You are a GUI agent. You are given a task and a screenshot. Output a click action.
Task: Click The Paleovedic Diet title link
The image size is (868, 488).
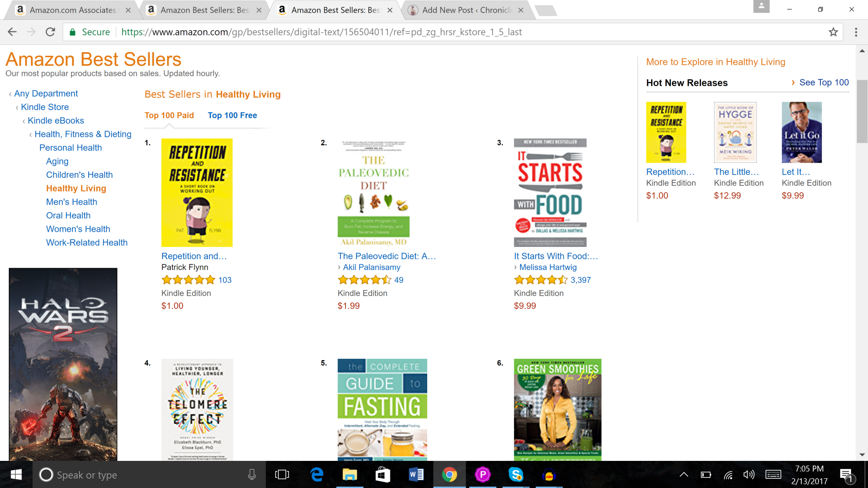pos(387,256)
